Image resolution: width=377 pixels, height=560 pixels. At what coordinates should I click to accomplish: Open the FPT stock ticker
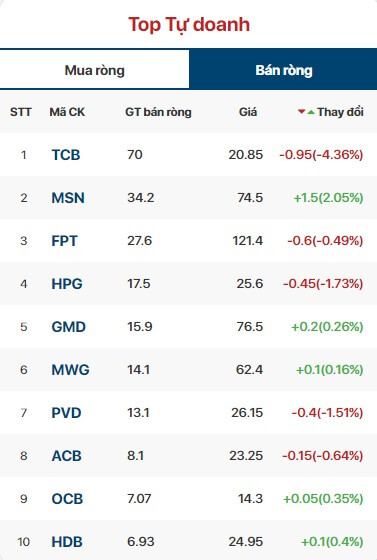[64, 241]
